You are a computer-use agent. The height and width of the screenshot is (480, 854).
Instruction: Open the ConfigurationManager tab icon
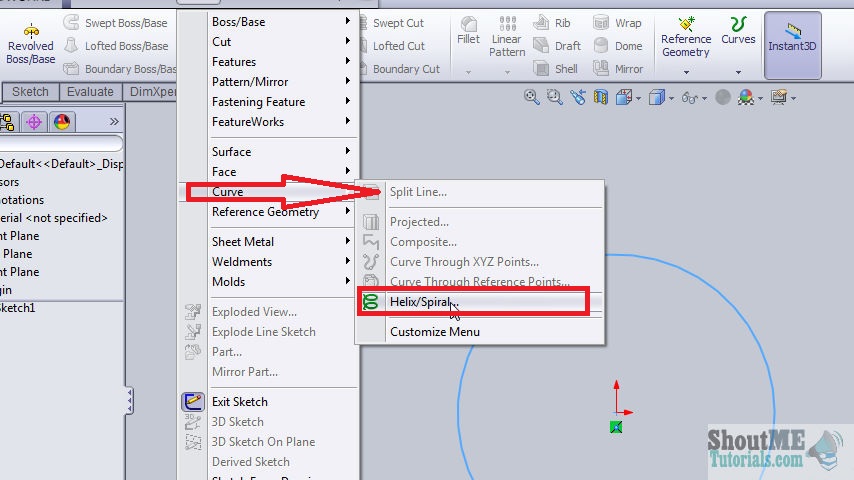coord(8,121)
